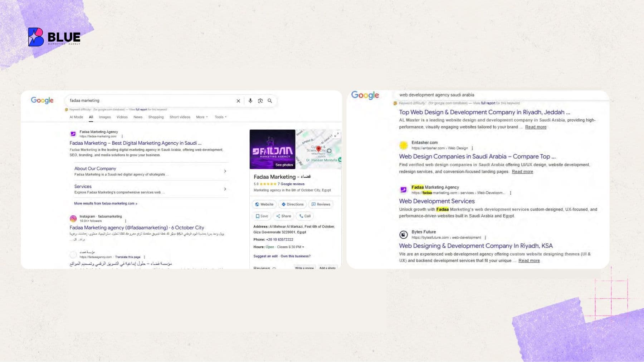Screen dimensions: 644x362
Task: Open three-dot menu for Entasher.com result
Action: pyautogui.click(x=472, y=148)
